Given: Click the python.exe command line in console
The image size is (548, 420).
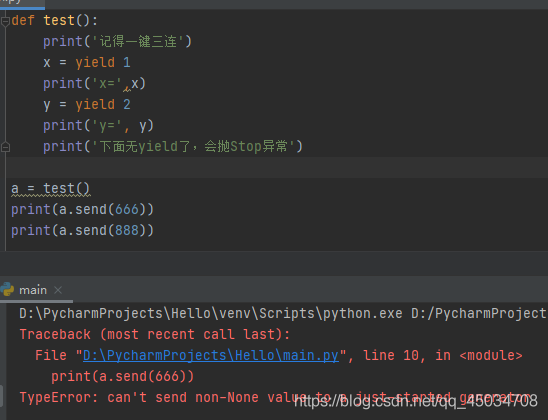Looking at the screenshot, I should (x=282, y=314).
